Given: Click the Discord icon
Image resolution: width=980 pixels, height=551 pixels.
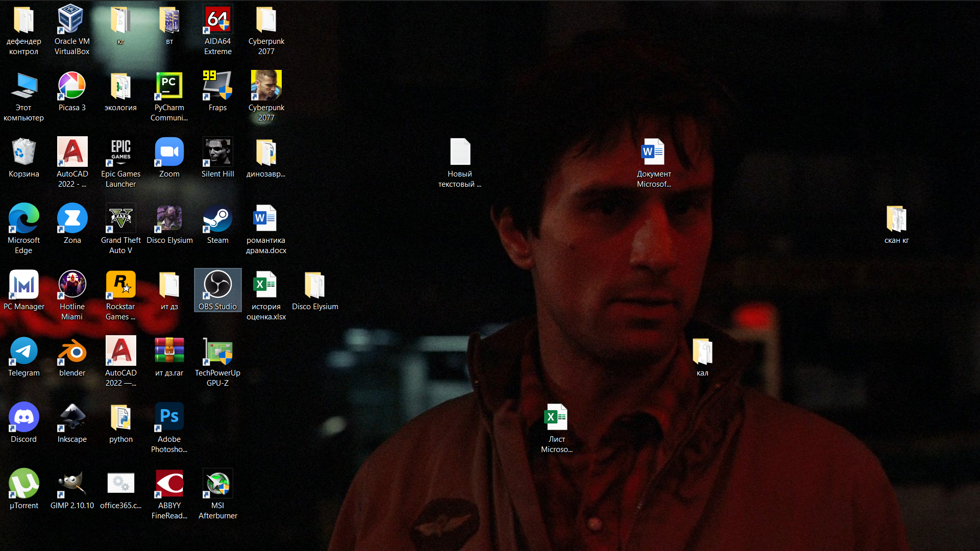Looking at the screenshot, I should (23, 422).
